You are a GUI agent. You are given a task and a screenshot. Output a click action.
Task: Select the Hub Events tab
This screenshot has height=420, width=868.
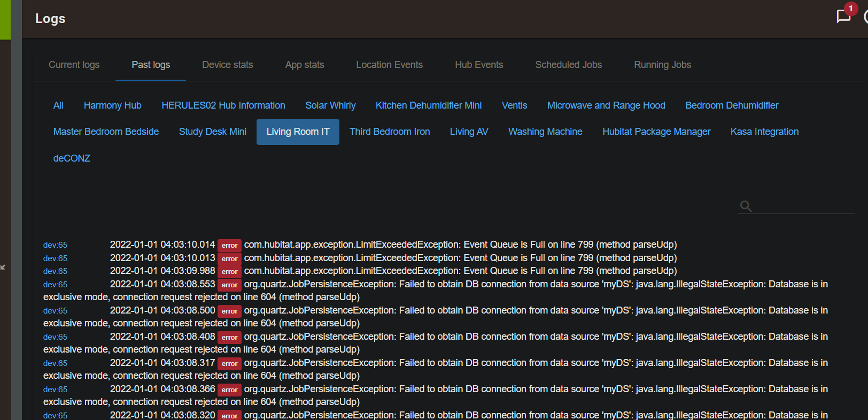(x=479, y=65)
